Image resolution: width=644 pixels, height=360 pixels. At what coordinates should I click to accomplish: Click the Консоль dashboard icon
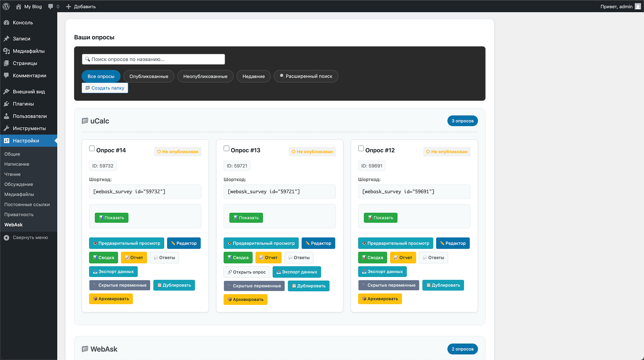coord(6,23)
